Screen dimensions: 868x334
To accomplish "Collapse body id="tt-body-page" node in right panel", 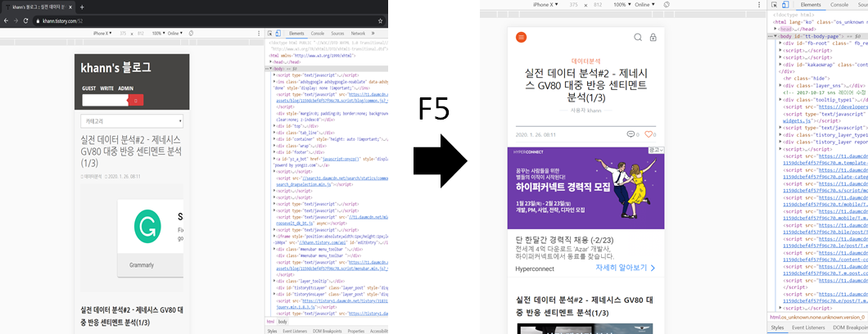I will click(776, 35).
